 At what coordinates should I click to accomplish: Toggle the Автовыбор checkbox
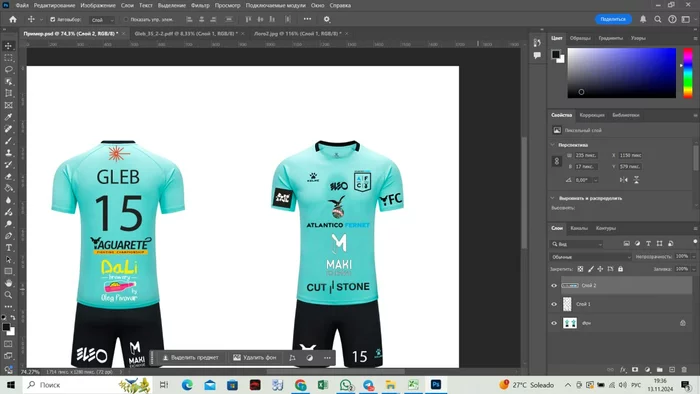point(53,20)
